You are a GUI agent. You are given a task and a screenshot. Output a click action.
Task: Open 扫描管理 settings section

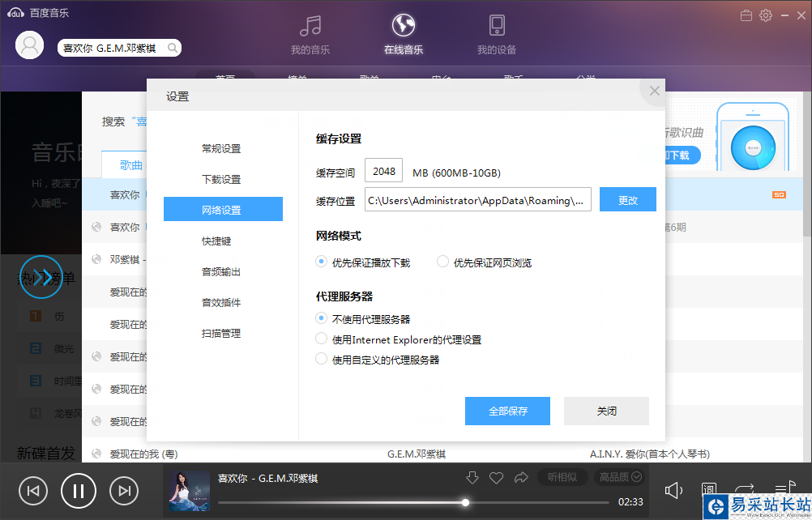223,333
